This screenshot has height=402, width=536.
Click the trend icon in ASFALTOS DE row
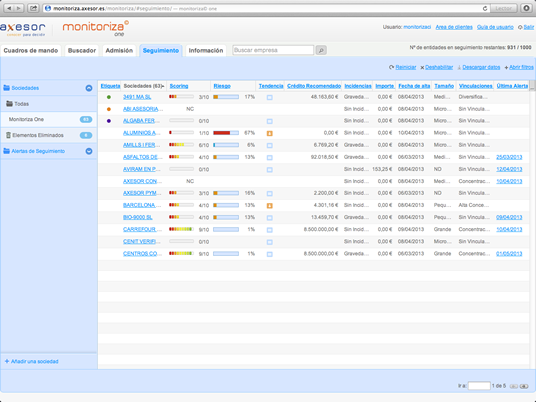click(x=270, y=158)
